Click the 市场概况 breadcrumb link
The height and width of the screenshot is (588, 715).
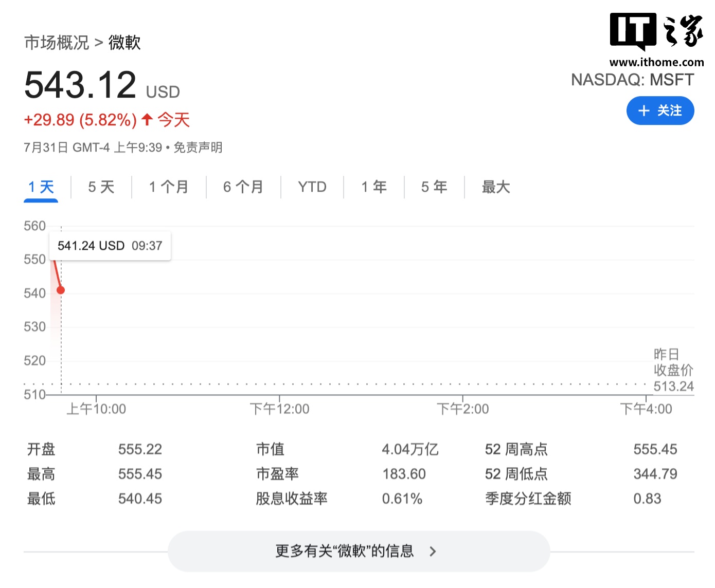click(57, 42)
